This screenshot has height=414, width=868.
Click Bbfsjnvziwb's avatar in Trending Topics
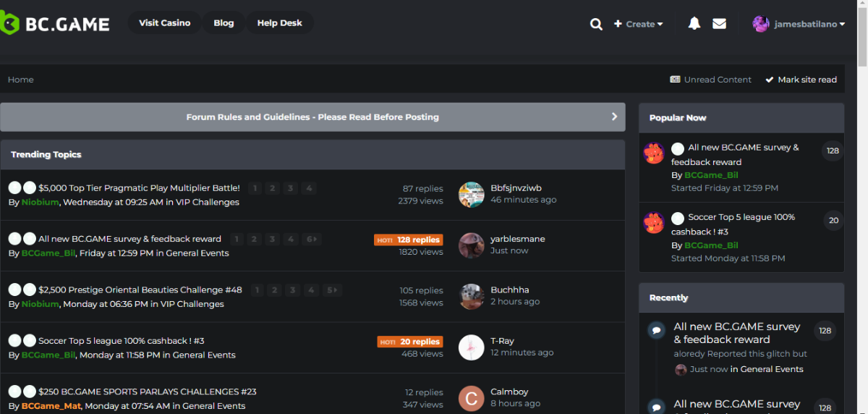click(x=472, y=195)
